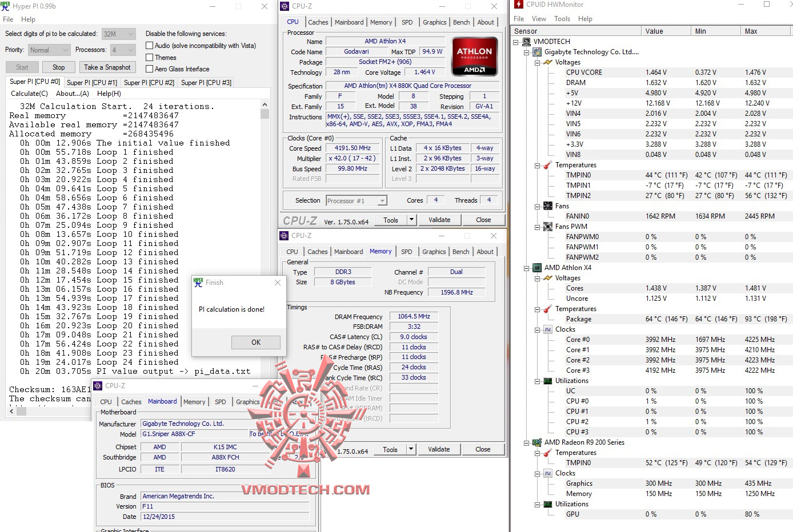This screenshot has height=532, width=793.
Task: Open the View menu in HWMonitor
Action: tap(539, 19)
